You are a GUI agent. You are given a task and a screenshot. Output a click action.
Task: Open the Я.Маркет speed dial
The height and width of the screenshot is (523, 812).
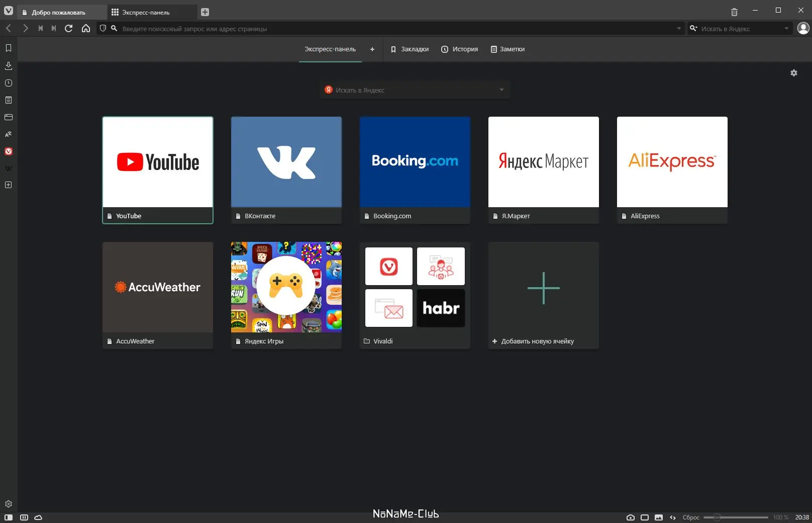544,170
